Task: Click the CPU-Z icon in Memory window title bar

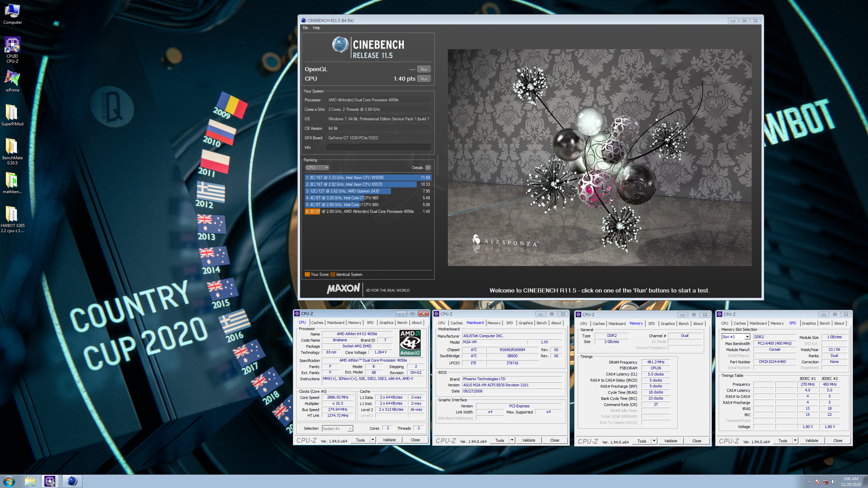Action: (578, 314)
